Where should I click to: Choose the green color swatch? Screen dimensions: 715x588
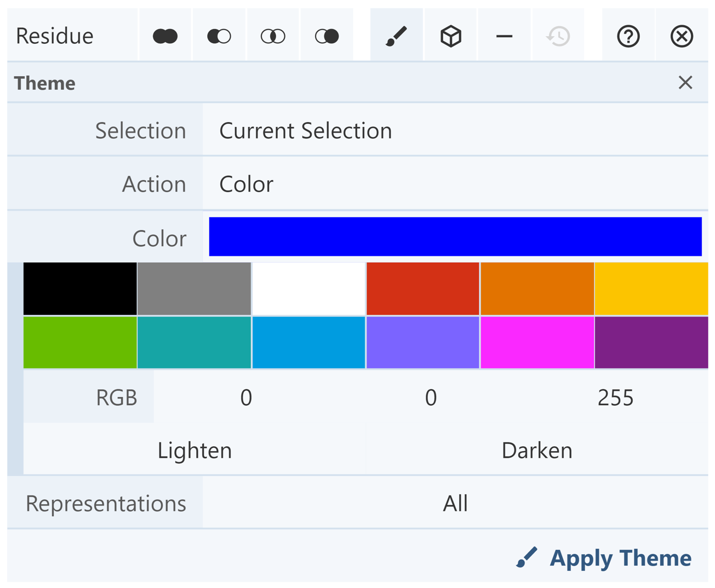point(80,343)
